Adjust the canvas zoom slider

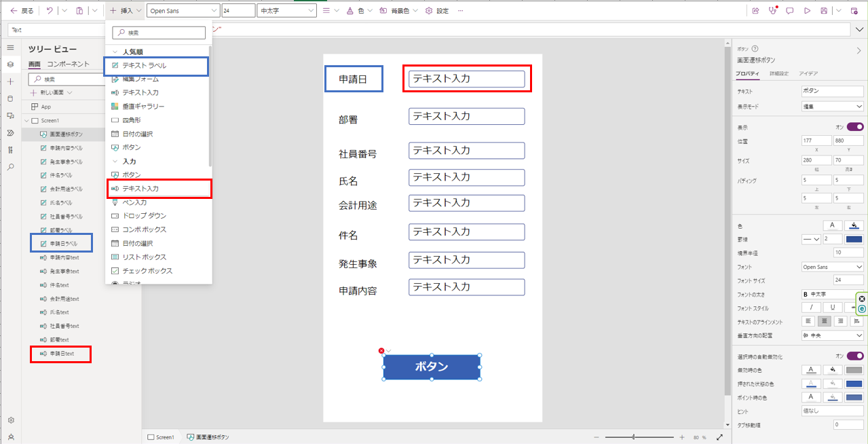(x=638, y=437)
